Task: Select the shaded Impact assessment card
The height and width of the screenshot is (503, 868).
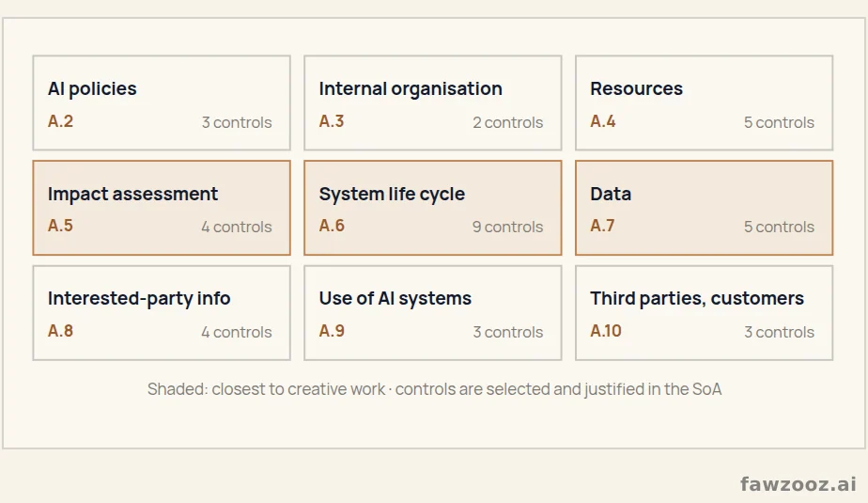Action: coord(162,208)
